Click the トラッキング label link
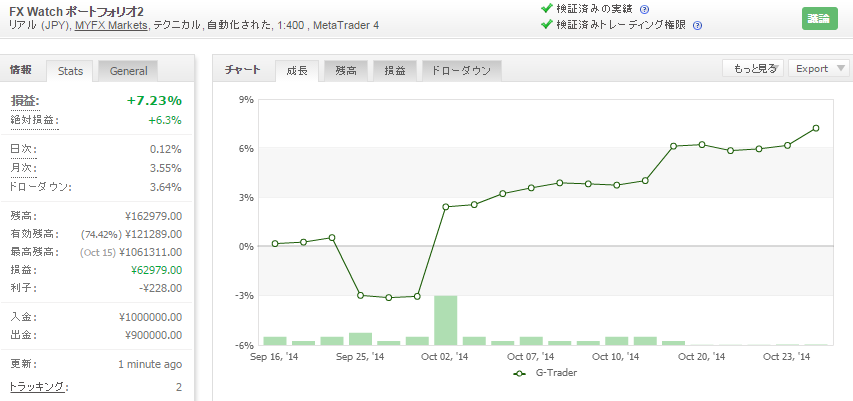This screenshot has height=401, width=853. (x=38, y=386)
